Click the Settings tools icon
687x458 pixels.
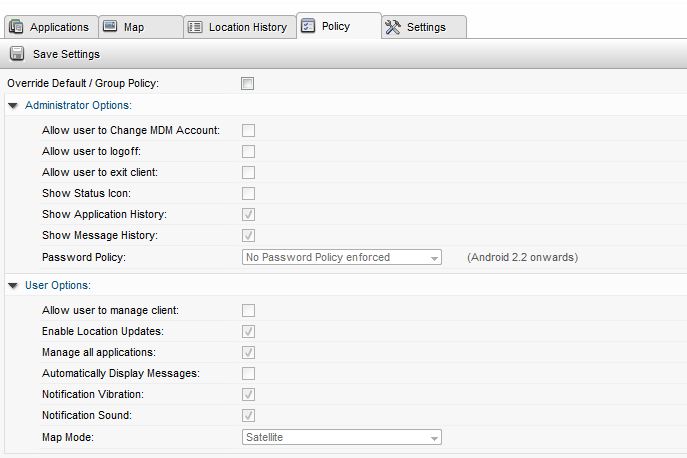393,27
